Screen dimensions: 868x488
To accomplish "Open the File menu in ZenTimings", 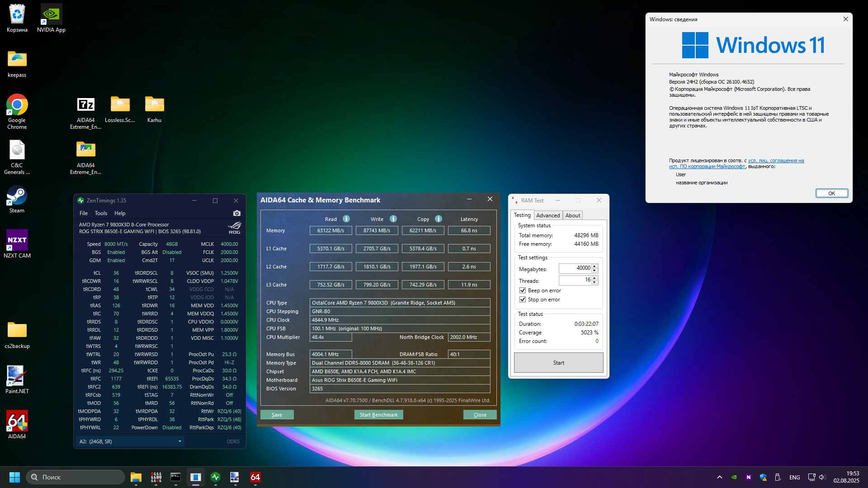I will (x=84, y=213).
